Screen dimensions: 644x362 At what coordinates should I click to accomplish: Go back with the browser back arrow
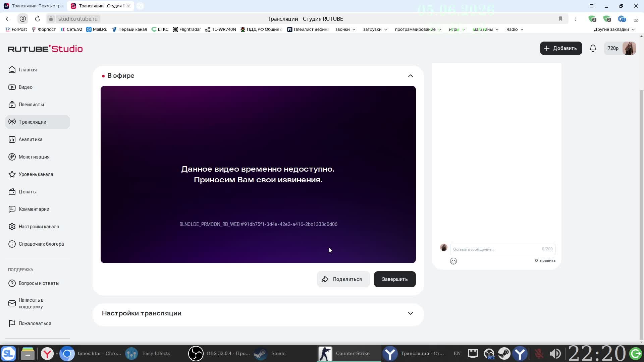[x=8, y=19]
